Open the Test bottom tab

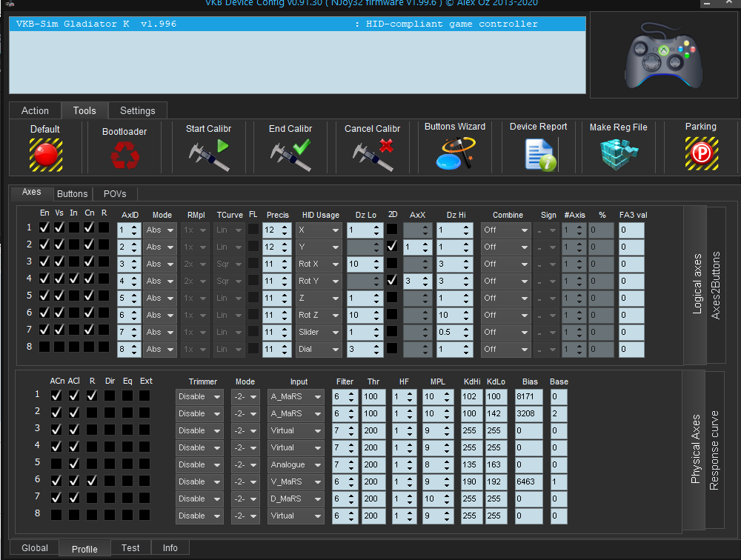(x=130, y=547)
